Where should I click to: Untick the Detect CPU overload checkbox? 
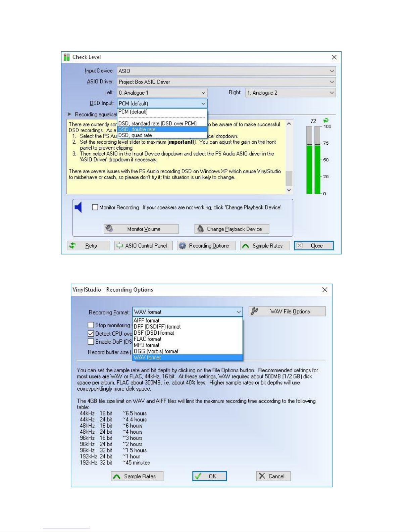(91, 333)
